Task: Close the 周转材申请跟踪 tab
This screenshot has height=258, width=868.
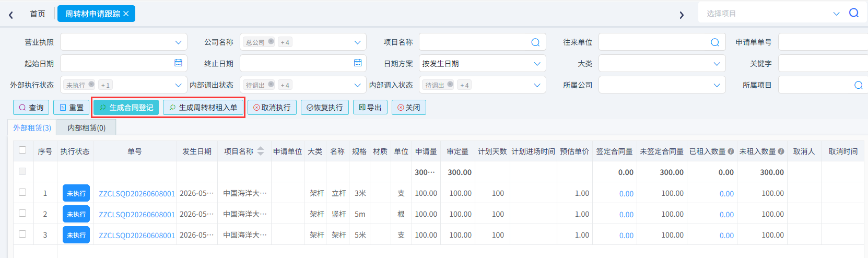Action: click(126, 14)
